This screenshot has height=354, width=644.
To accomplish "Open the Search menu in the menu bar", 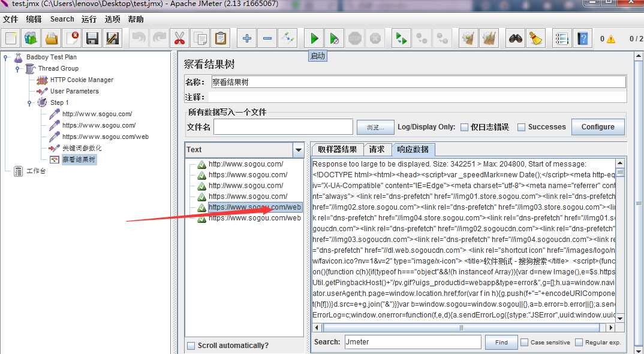I will coord(62,19).
